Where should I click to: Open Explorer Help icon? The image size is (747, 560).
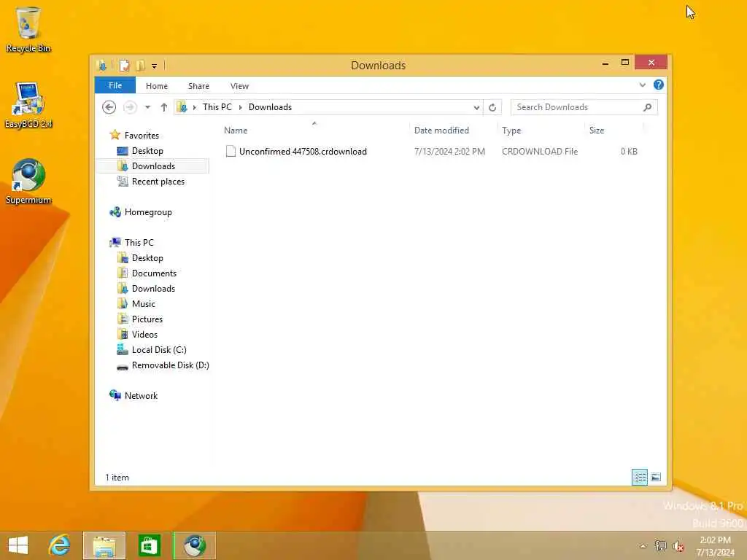(659, 85)
